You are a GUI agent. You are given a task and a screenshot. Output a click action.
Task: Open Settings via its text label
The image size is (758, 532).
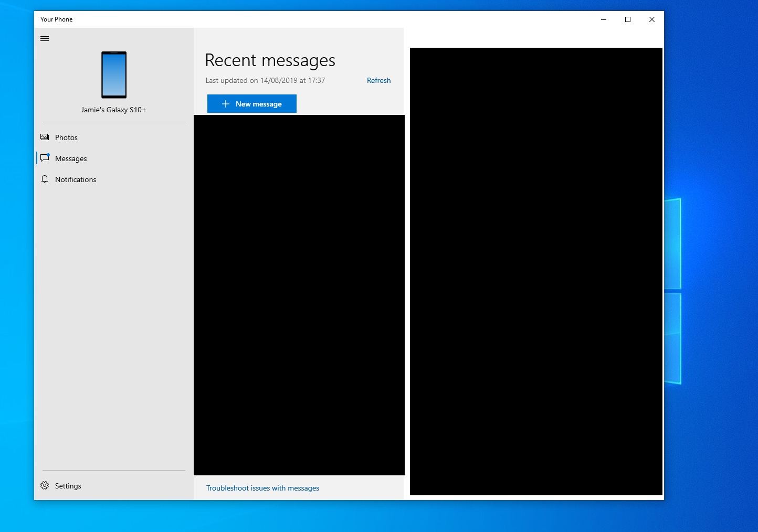68,486
